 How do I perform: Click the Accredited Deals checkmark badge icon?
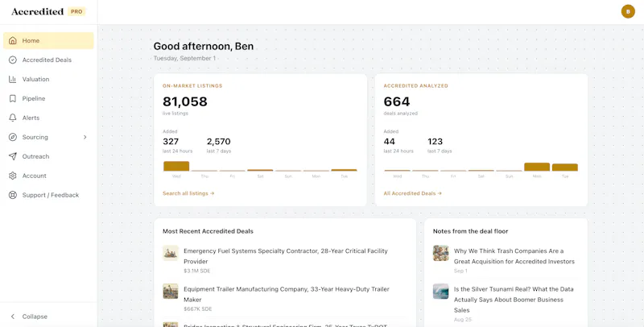tap(13, 60)
